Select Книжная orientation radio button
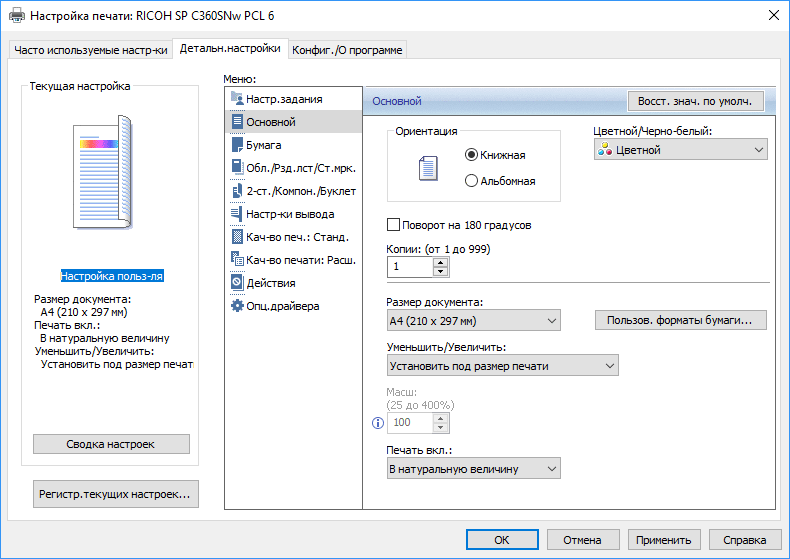Image resolution: width=790 pixels, height=559 pixels. 472,155
